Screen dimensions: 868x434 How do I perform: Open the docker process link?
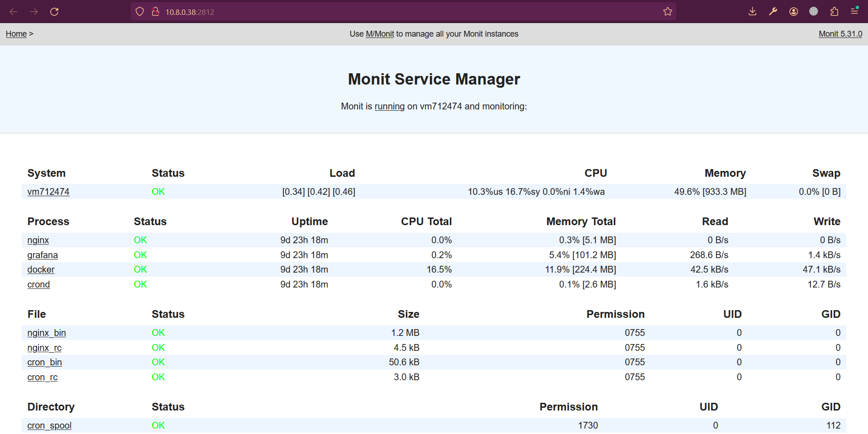41,269
